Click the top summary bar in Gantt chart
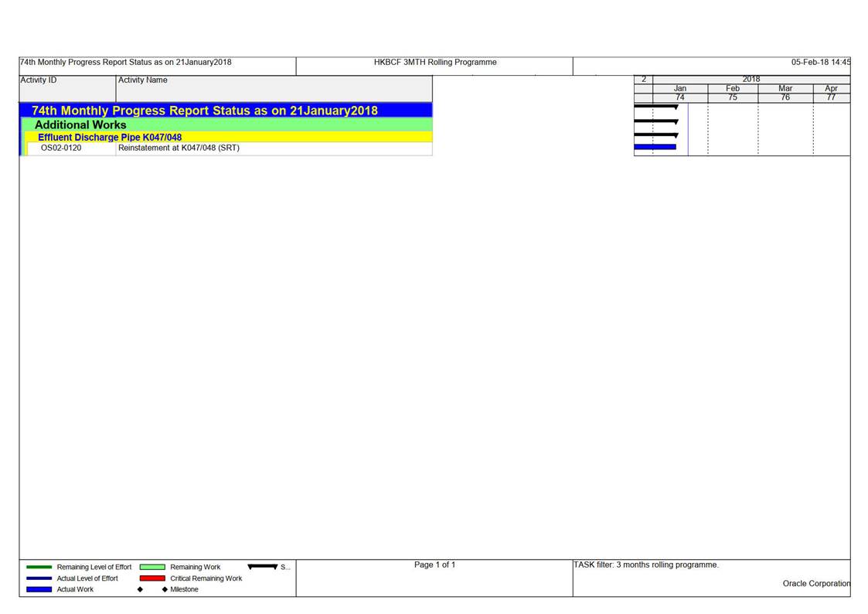 (656, 106)
